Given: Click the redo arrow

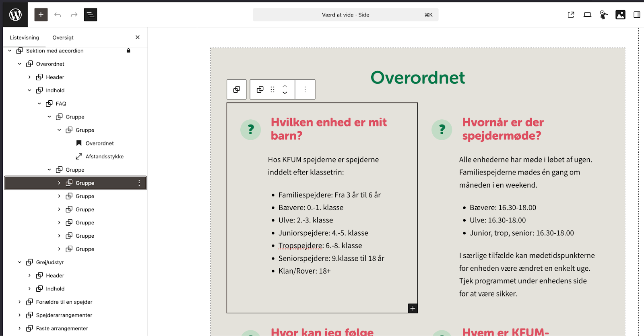Looking at the screenshot, I should [74, 15].
